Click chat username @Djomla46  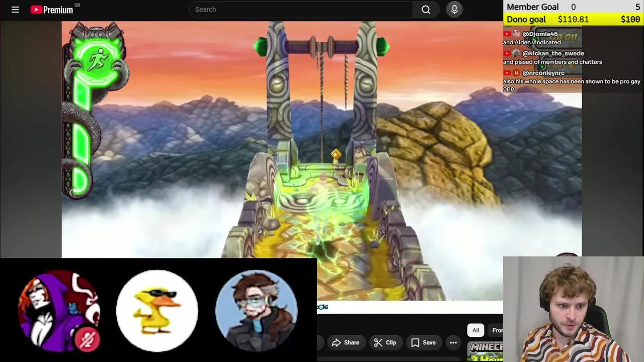(x=540, y=34)
